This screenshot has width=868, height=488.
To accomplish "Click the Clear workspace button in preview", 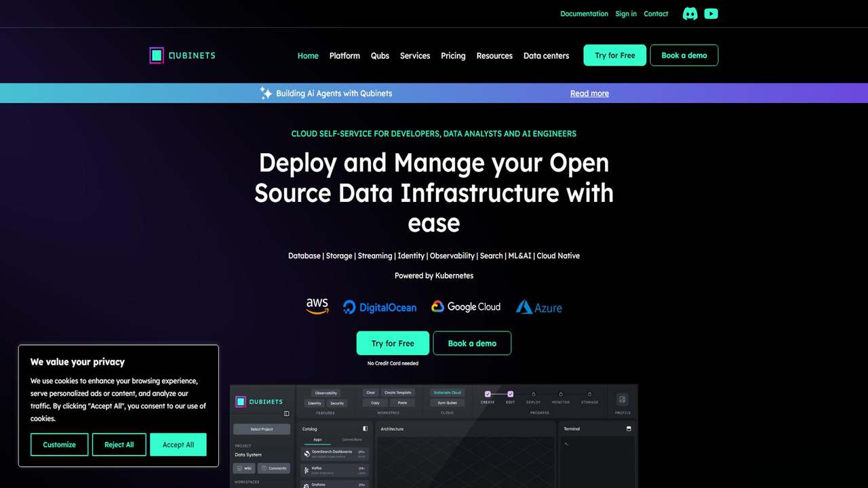I will pos(370,392).
